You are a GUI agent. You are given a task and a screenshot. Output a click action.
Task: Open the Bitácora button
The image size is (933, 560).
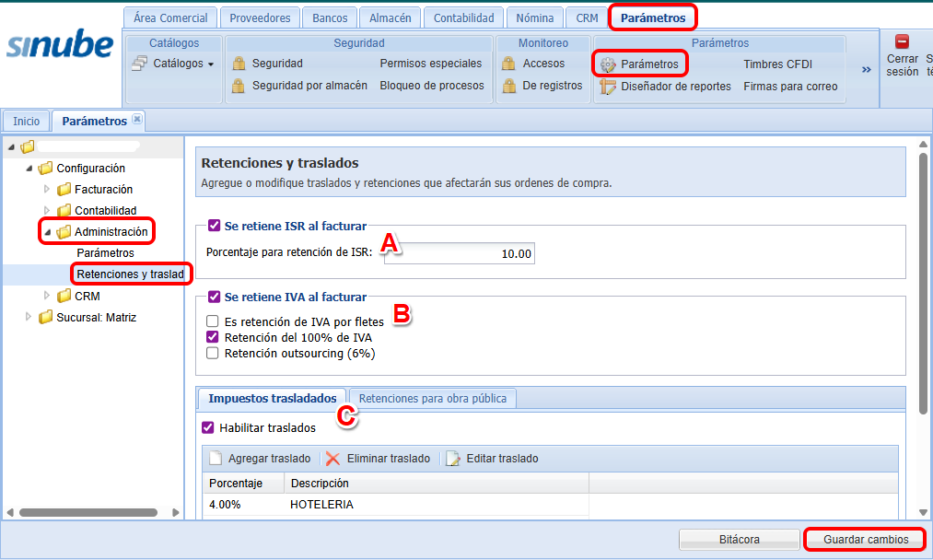tap(739, 540)
